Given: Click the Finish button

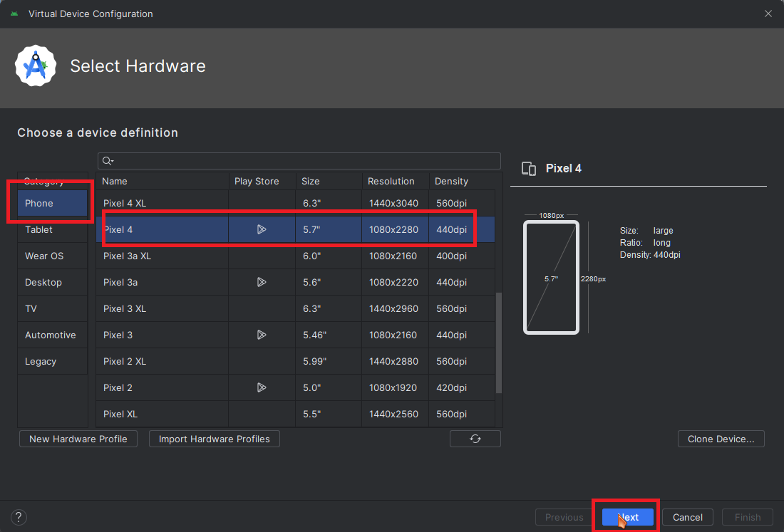Looking at the screenshot, I should tap(748, 517).
